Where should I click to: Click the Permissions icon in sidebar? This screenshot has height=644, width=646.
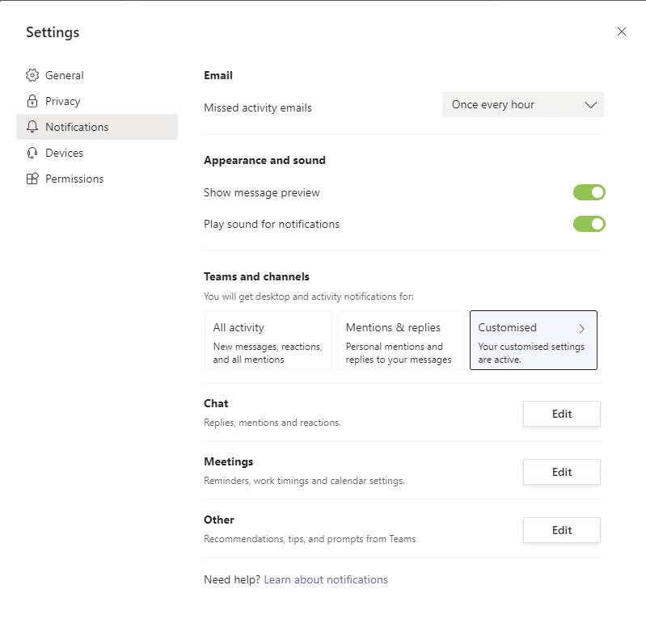(x=32, y=179)
